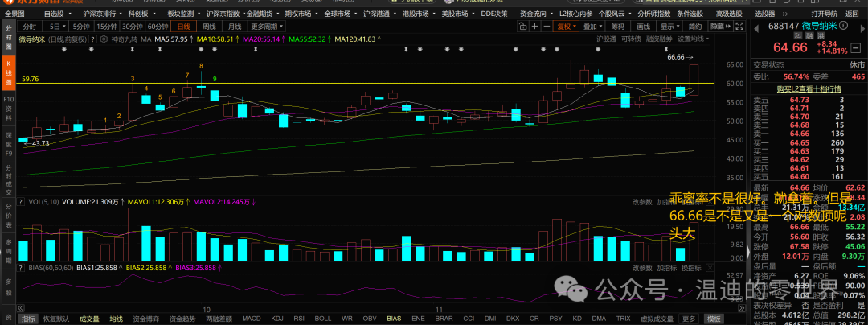Open indicator settings gear icon

[104, 39]
